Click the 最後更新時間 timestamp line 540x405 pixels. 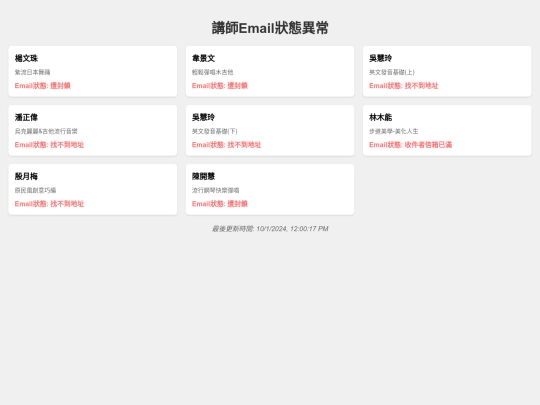[270, 229]
